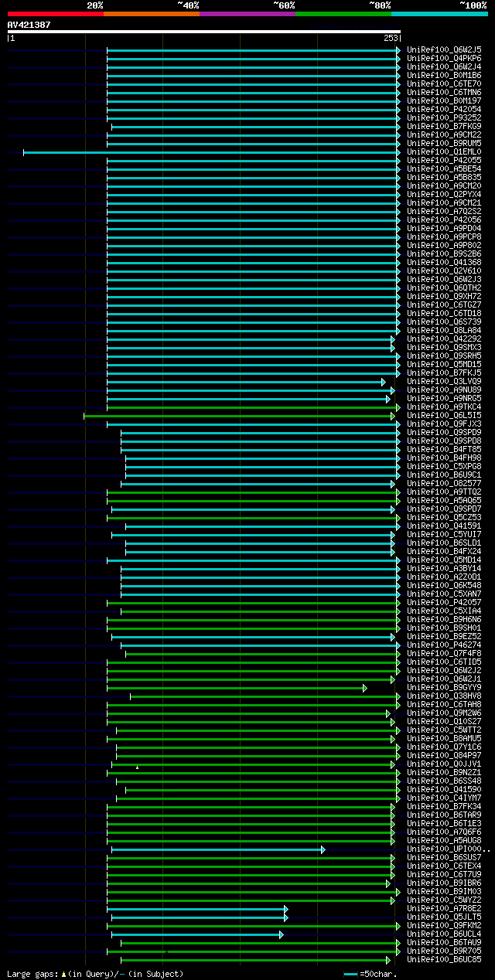Viewport: 495px width, 980px height.
Task: Open hit UniRef100_C6TE70
Action: [444, 83]
